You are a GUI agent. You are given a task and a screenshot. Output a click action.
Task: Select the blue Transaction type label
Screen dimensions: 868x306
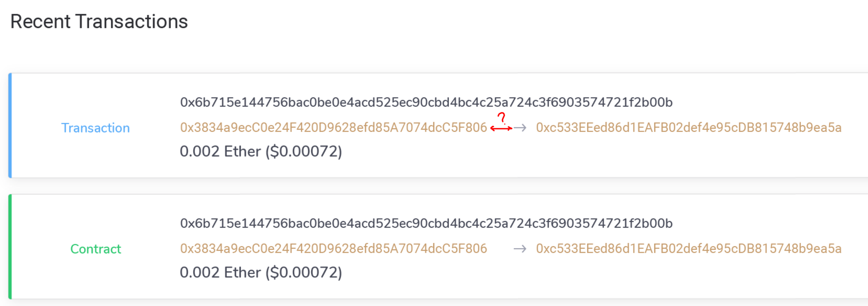coord(96,128)
